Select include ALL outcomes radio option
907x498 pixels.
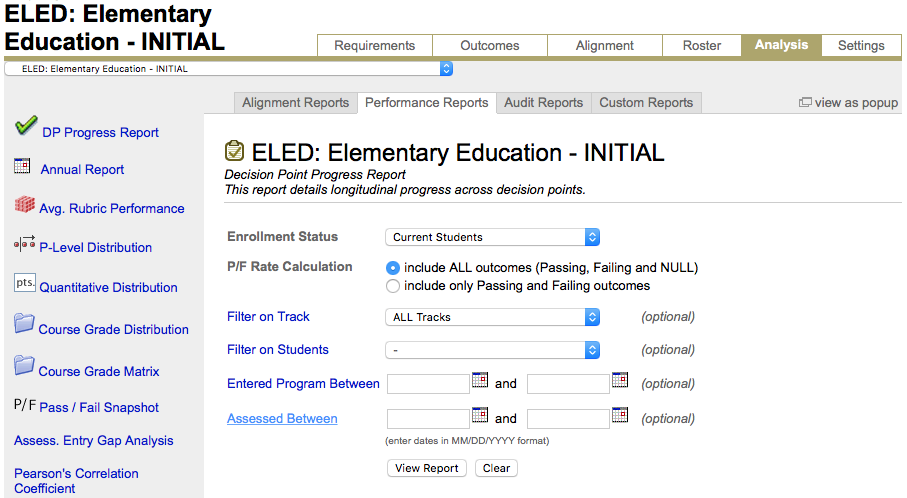[x=393, y=268]
